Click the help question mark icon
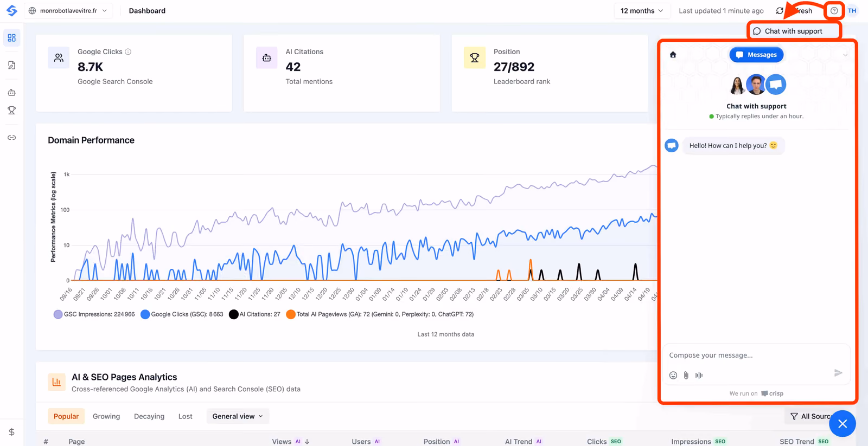The height and width of the screenshot is (446, 868). click(834, 11)
